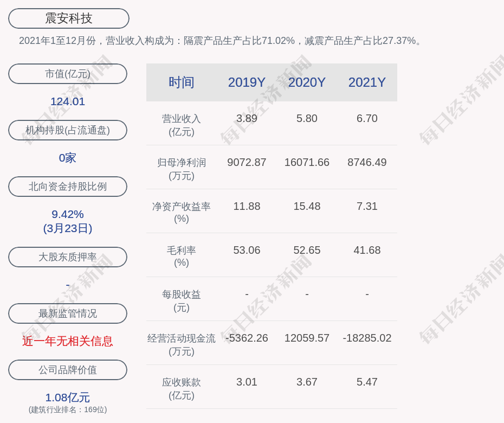Click the 时间 header cell

click(182, 82)
